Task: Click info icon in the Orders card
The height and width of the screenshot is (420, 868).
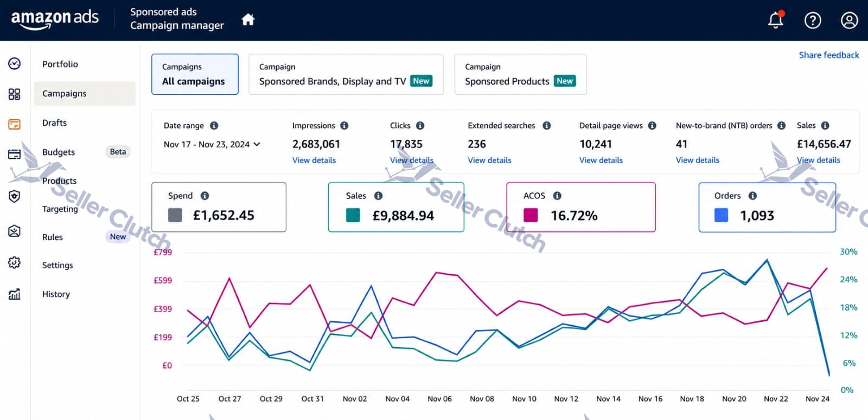Action: pos(753,196)
